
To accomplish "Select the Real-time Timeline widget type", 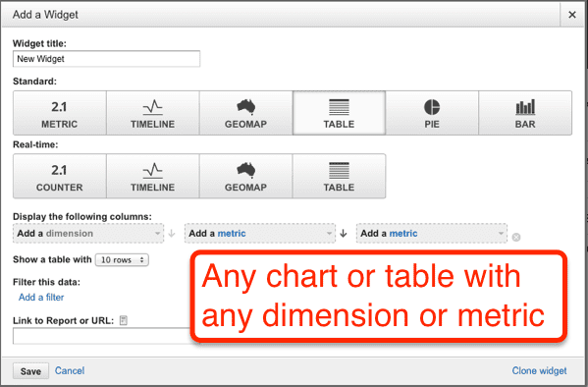I will pyautogui.click(x=152, y=176).
